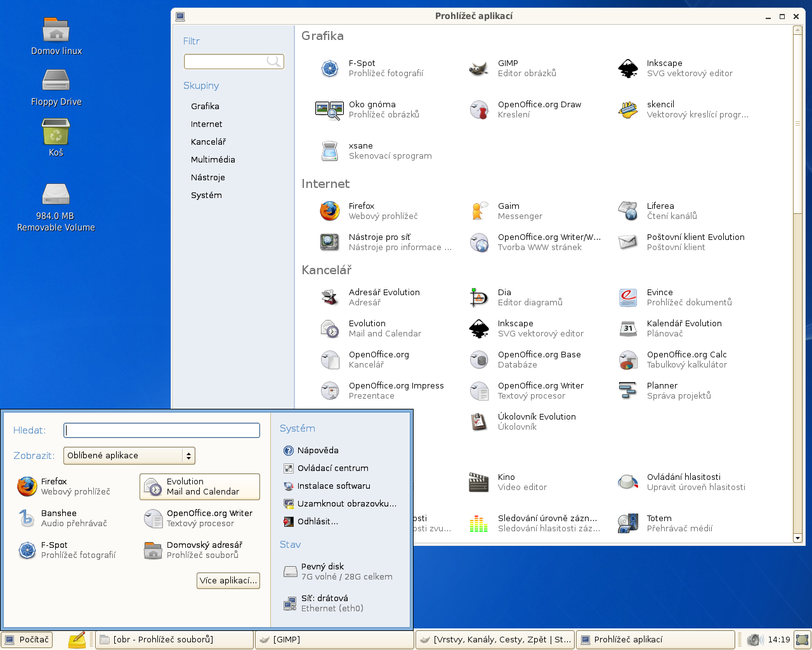Open Domov linux desktop folder
The height and width of the screenshot is (650, 812).
pyautogui.click(x=56, y=36)
